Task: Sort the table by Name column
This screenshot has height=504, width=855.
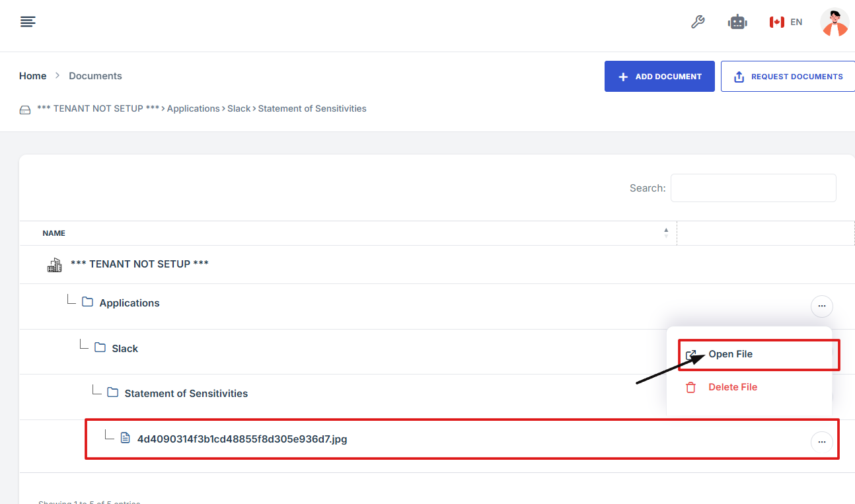Action: (54, 233)
